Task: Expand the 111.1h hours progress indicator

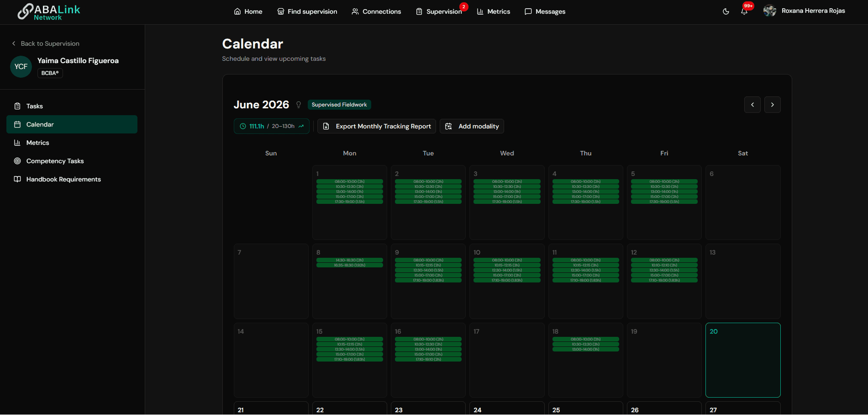Action: [x=272, y=126]
